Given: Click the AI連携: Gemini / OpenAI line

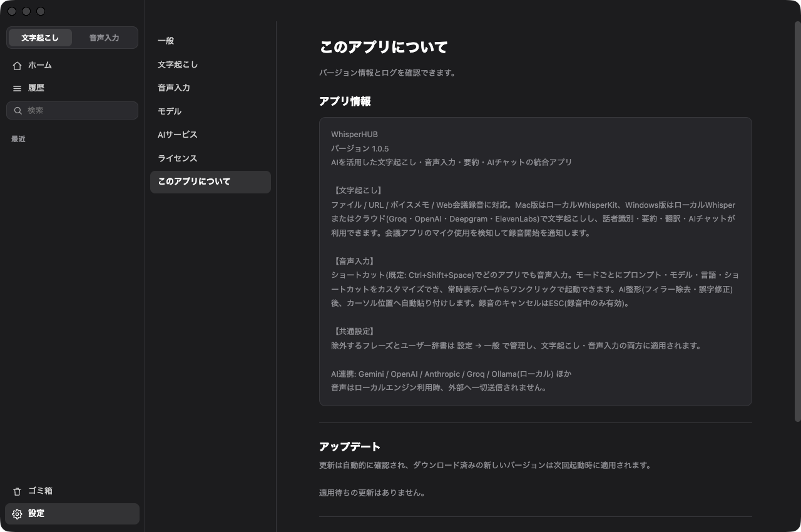Looking at the screenshot, I should coord(451,374).
